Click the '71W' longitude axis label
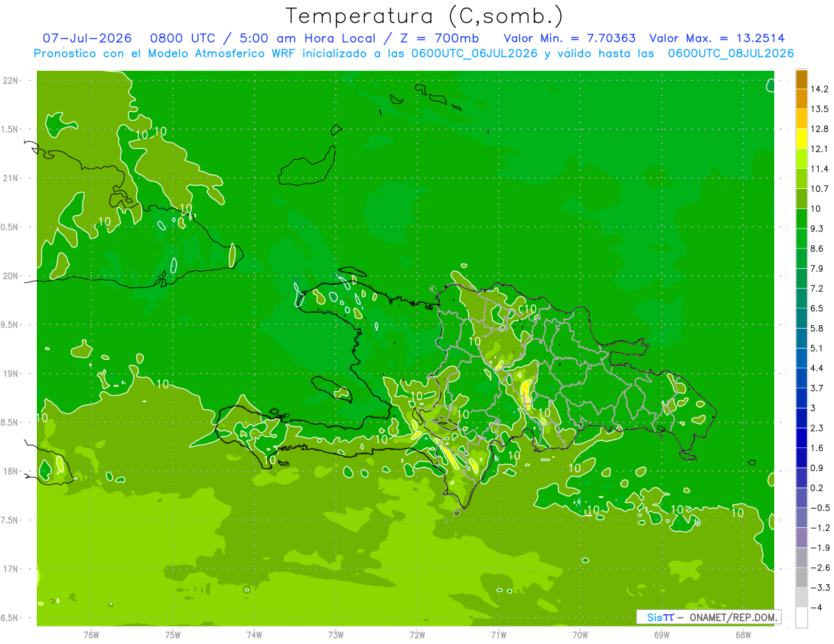The width and height of the screenshot is (834, 644). pos(498,636)
